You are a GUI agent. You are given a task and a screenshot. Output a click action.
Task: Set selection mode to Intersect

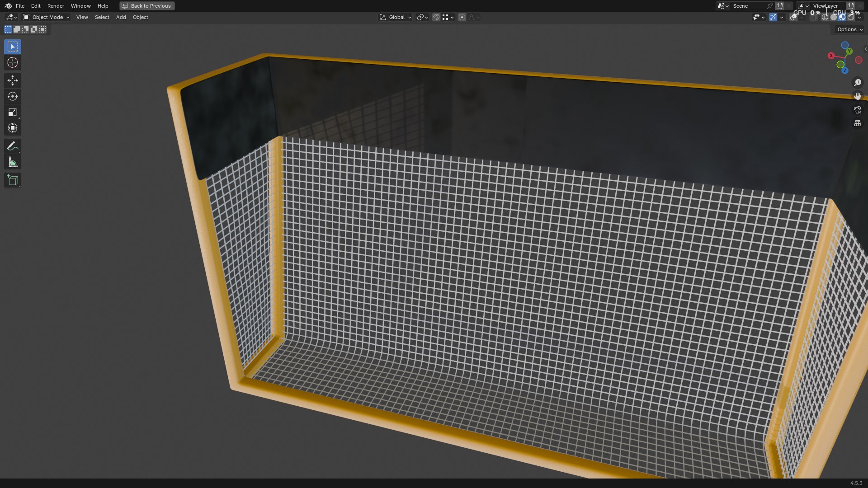[x=42, y=29]
